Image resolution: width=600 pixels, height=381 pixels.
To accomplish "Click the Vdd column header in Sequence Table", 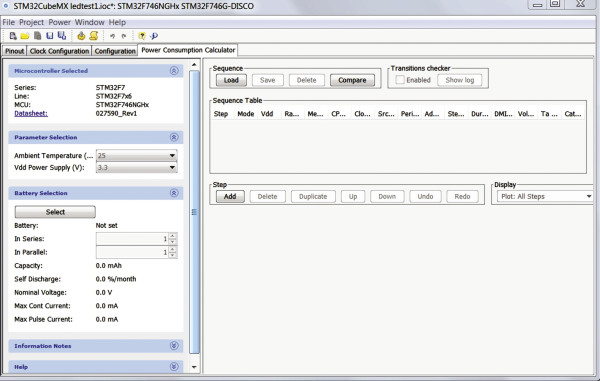I will click(267, 114).
